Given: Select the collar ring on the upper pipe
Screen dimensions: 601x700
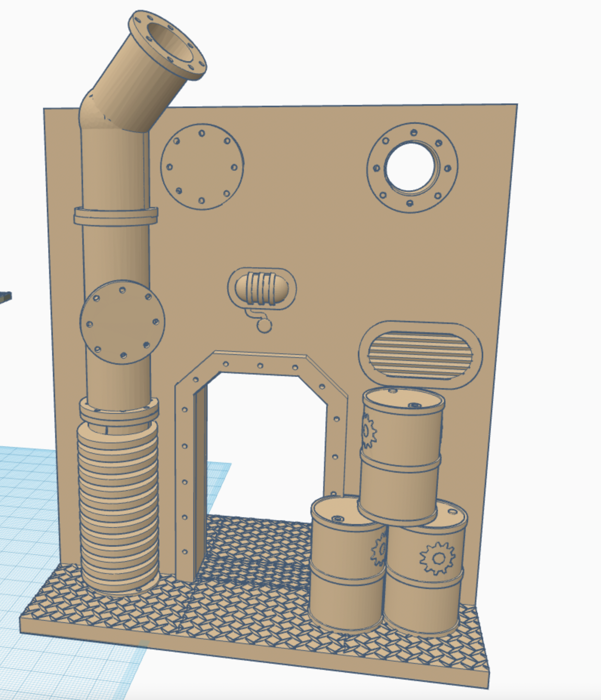Looking at the screenshot, I should [x=116, y=216].
